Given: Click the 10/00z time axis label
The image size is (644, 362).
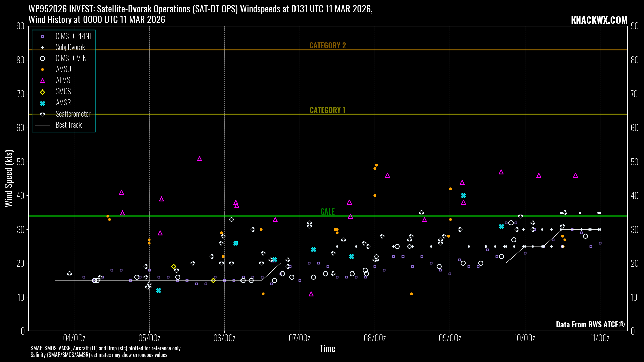Looking at the screenshot, I should click(525, 338).
